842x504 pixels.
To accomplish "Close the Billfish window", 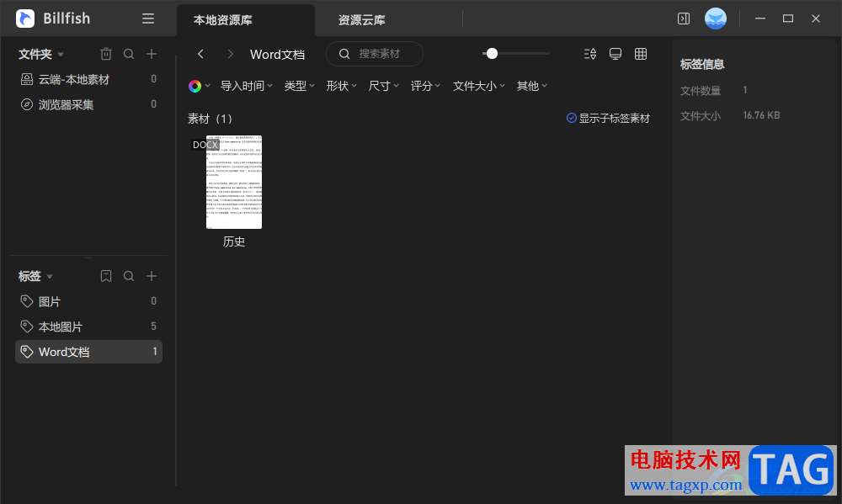I will (816, 19).
